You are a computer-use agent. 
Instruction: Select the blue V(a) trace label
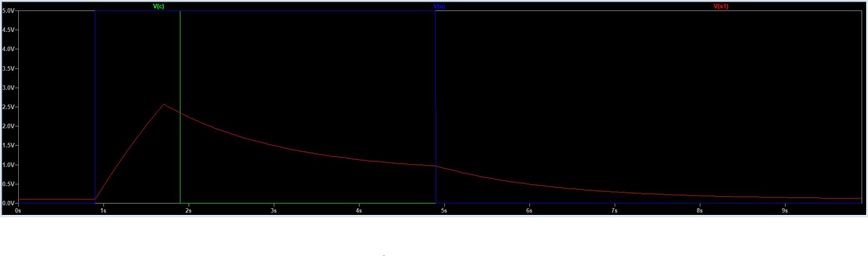[x=440, y=6]
